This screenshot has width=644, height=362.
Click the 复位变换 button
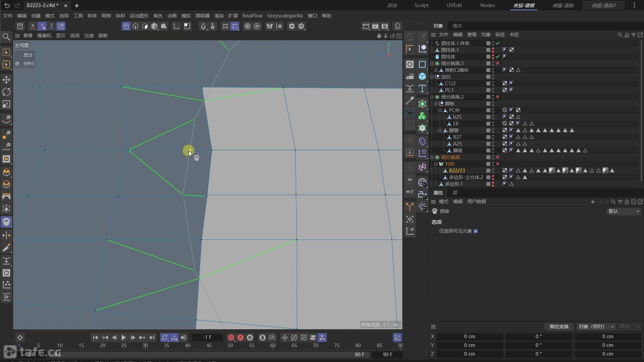559,326
